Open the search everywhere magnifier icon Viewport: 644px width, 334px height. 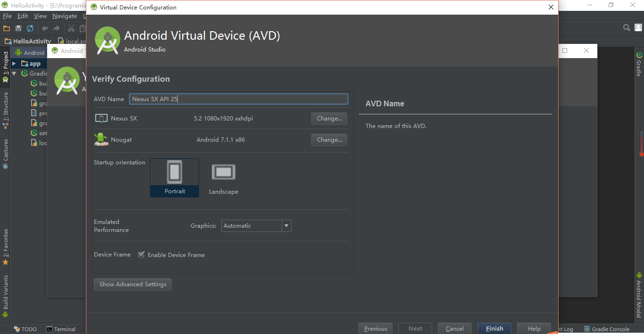[x=627, y=28]
